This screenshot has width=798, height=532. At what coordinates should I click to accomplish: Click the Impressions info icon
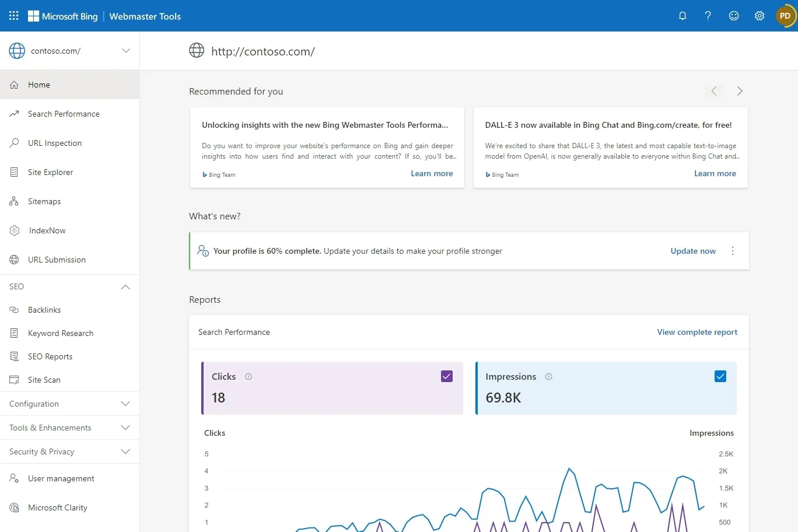(548, 377)
